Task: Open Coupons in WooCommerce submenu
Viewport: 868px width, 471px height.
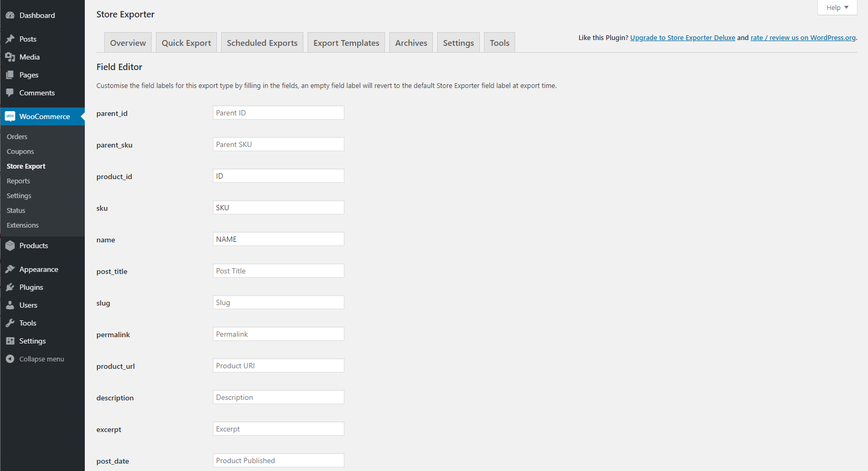Action: click(x=20, y=151)
